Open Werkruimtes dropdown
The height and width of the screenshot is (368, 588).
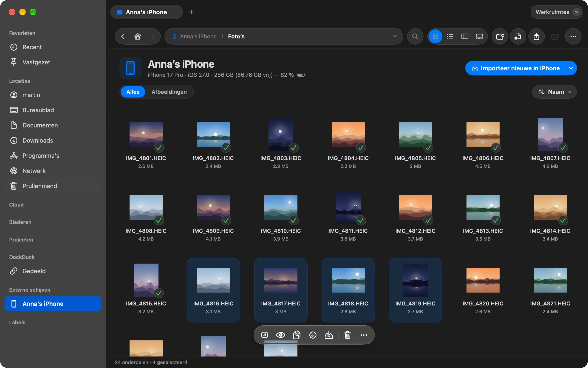(x=557, y=12)
